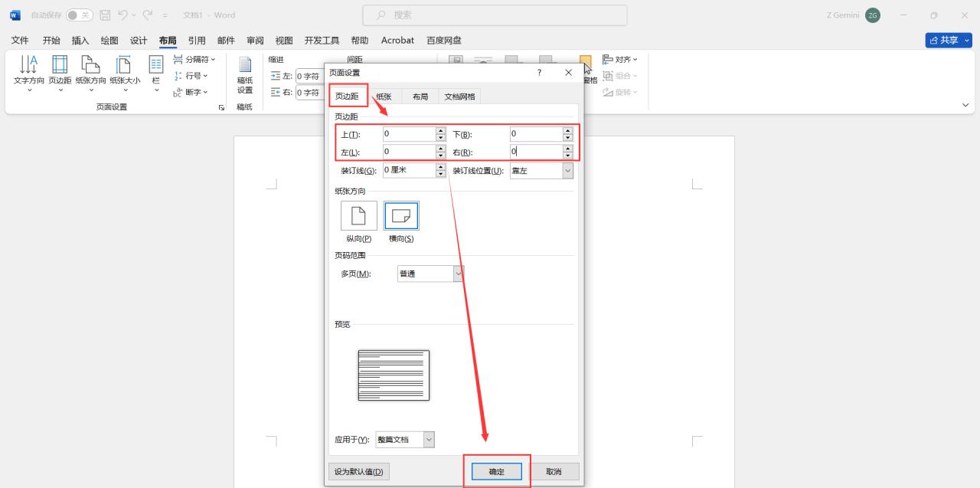Screen dimensions: 980x488
Task: Click the 下 bottom margin spinner arrows
Action: click(x=567, y=133)
